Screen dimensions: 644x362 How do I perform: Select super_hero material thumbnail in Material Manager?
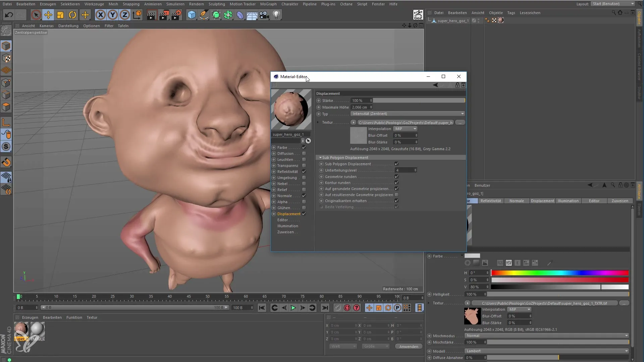pyautogui.click(x=21, y=331)
